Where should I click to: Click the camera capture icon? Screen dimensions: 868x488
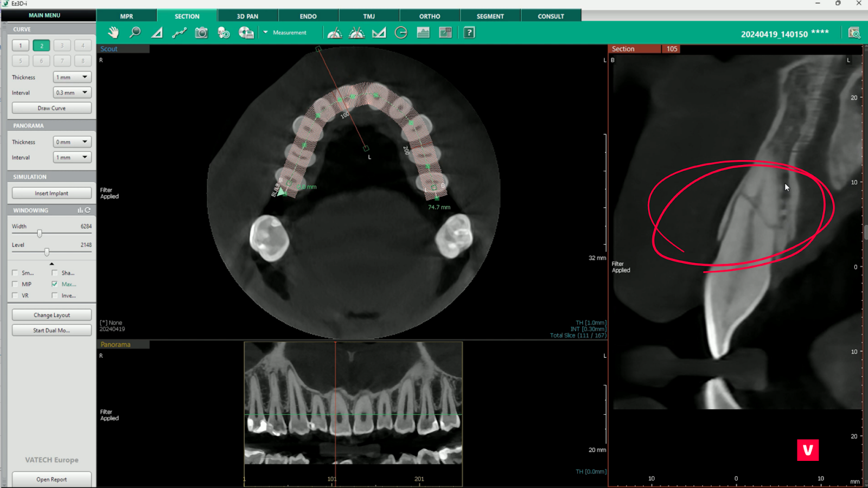pos(201,33)
